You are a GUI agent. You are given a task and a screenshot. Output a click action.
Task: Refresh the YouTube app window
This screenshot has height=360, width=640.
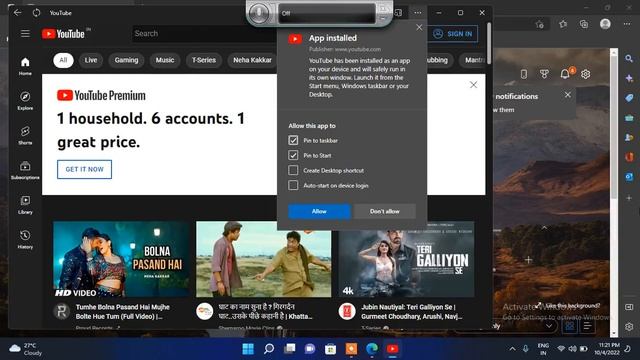pyautogui.click(x=36, y=13)
